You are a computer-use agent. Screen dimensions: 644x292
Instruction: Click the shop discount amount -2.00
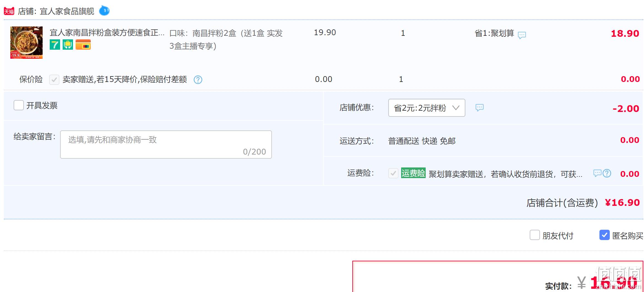click(x=626, y=109)
